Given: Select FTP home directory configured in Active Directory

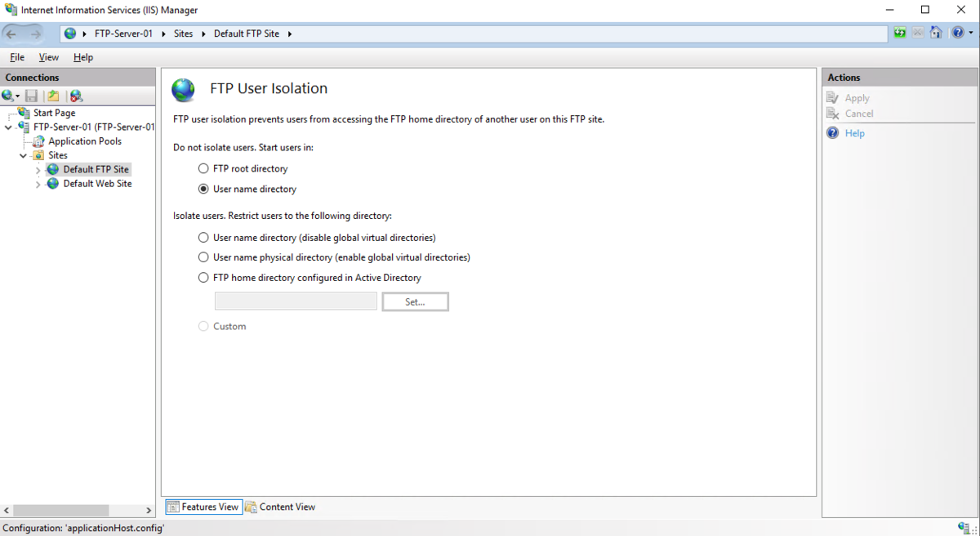Looking at the screenshot, I should 203,278.
